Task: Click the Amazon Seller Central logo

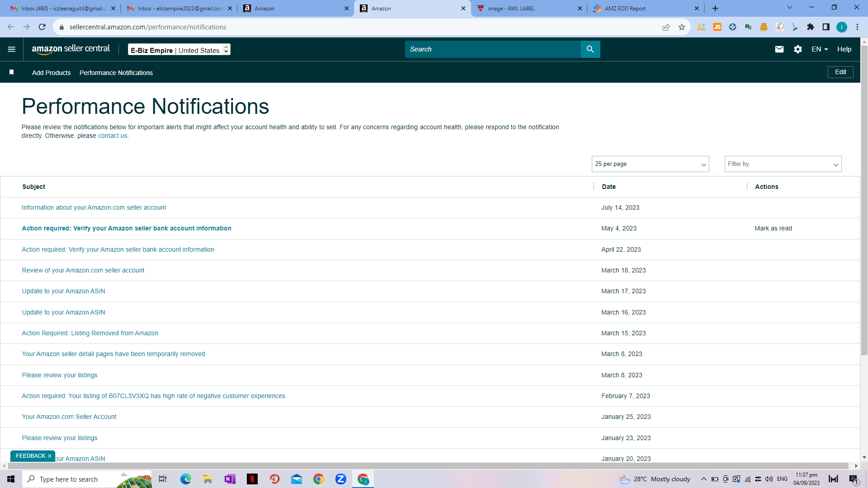Action: point(71,49)
